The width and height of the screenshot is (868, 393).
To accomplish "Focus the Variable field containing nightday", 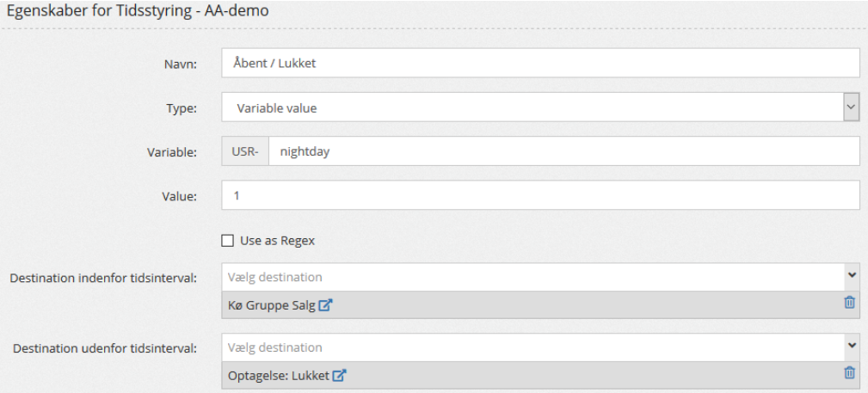I will (x=563, y=151).
